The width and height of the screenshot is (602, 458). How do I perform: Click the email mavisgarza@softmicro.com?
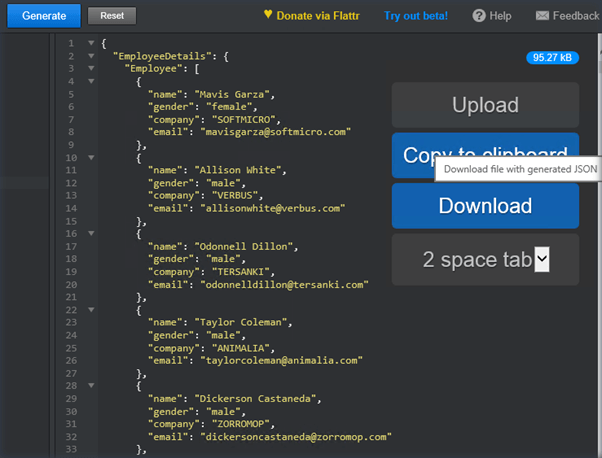click(x=275, y=132)
